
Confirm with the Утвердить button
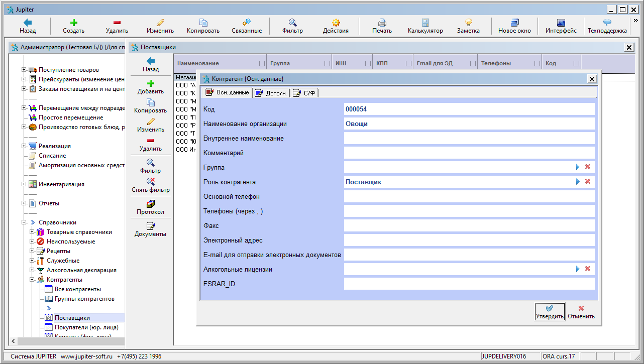pyautogui.click(x=550, y=312)
